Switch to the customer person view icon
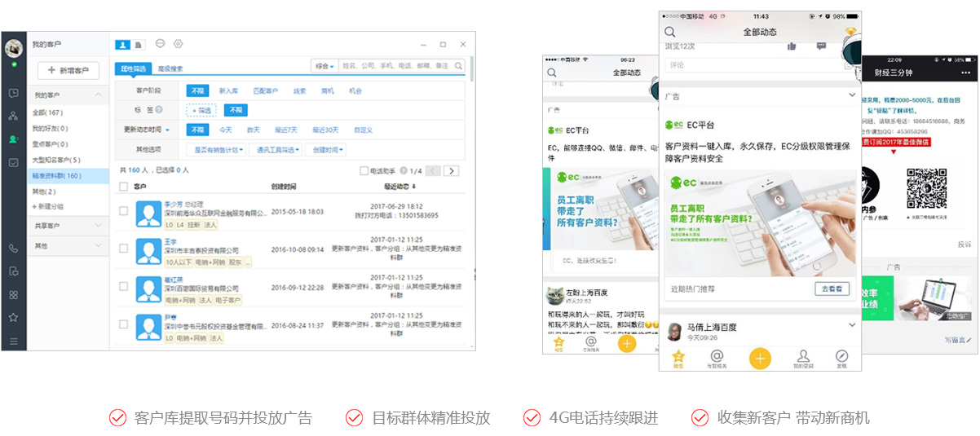This screenshot has width=980, height=436. 122,44
